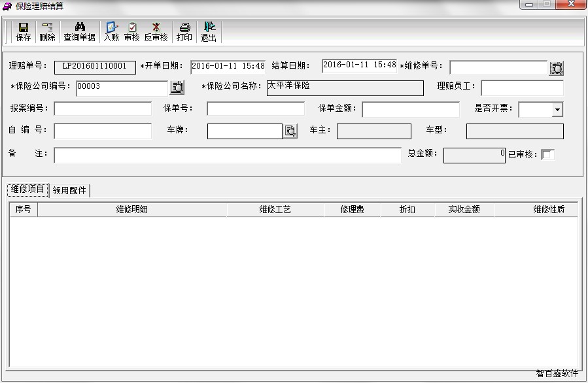The image size is (588, 383).
Task: Click the 反审核 (Un-audit) toolbar icon
Action: point(156,32)
